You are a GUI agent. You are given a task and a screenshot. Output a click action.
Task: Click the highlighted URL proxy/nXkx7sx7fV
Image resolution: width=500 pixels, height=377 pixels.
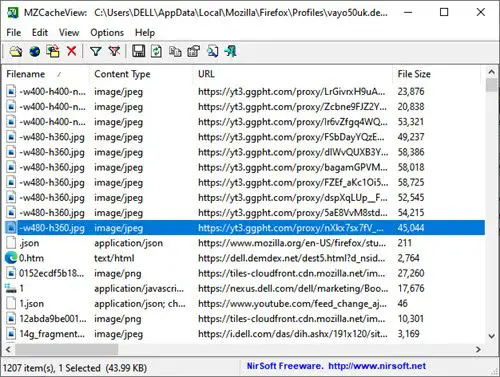tap(291, 228)
